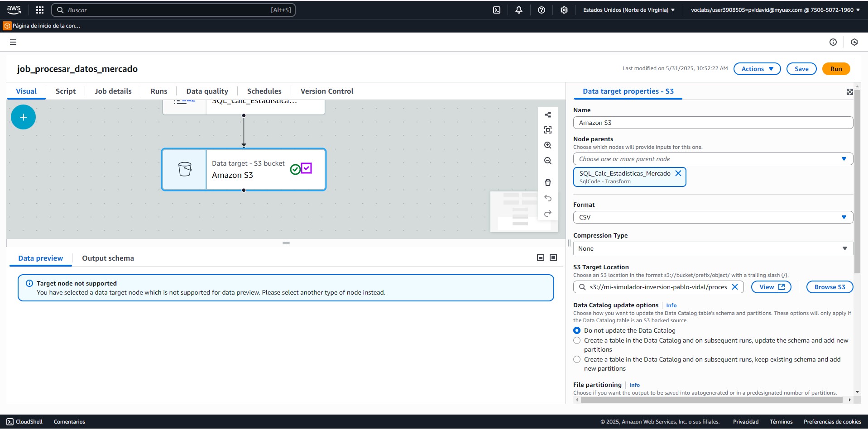Open Info link for Data Catalog options
868x429 pixels.
click(x=671, y=305)
